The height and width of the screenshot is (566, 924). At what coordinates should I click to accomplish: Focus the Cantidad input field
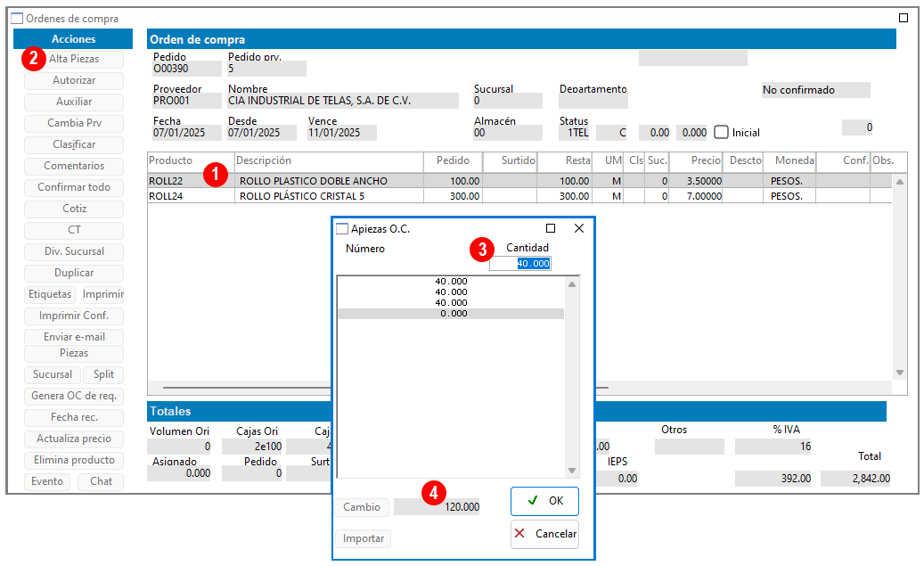pos(520,264)
